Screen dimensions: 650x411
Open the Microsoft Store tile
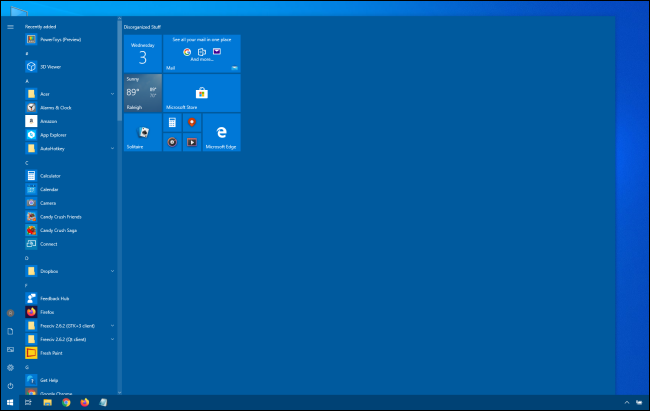(x=201, y=92)
